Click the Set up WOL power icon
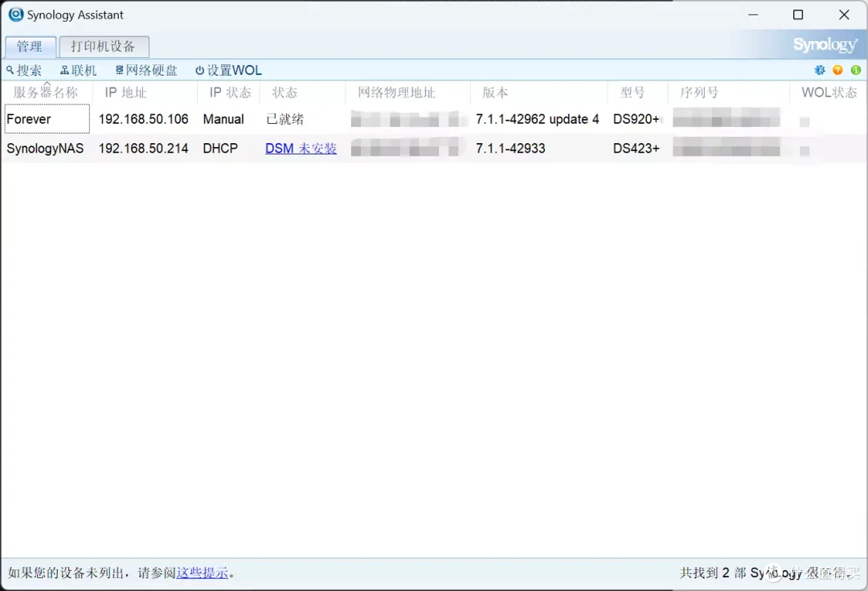This screenshot has height=591, width=868. click(x=199, y=70)
